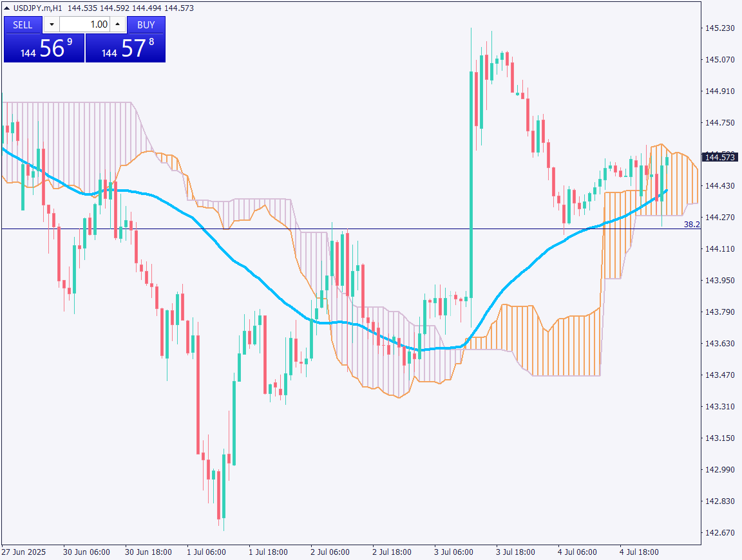Viewport: 742px width, 560px height.
Task: Collapse the one-click trading panel triangle
Action: 7,8
